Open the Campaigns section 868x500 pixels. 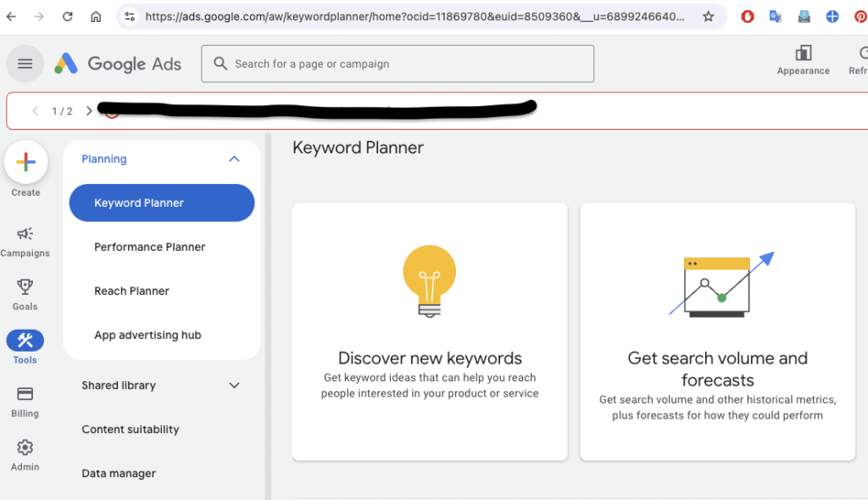(25, 242)
